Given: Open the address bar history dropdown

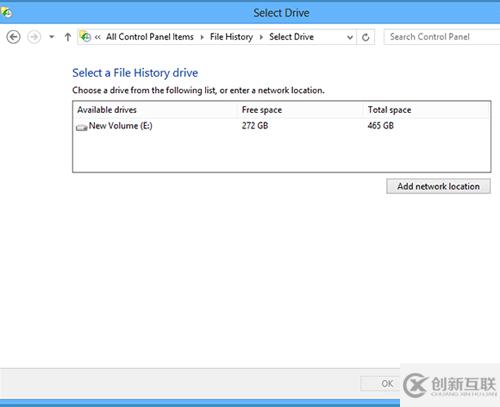Looking at the screenshot, I should click(350, 37).
